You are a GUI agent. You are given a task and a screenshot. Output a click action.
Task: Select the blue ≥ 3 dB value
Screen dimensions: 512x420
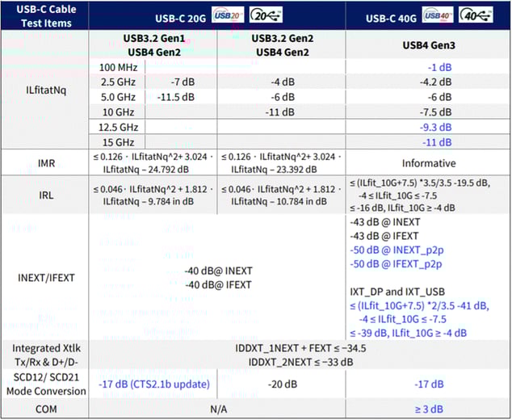[429, 409]
